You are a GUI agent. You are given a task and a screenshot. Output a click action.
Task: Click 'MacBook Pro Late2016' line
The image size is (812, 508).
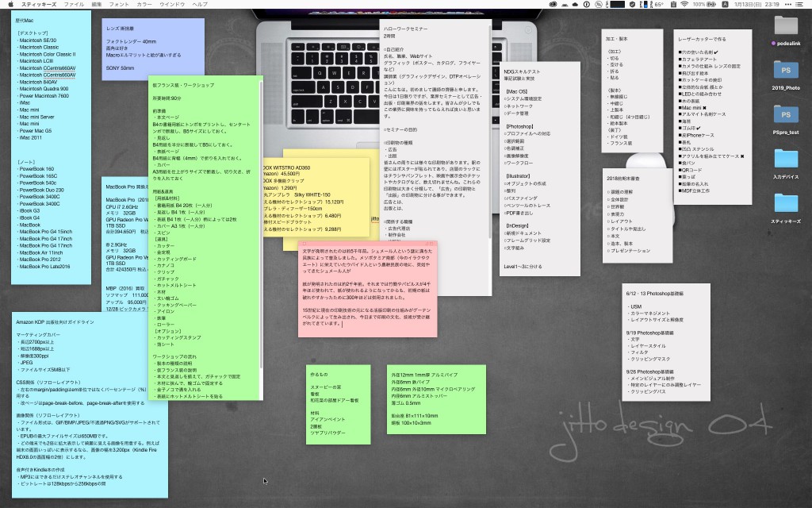click(44, 267)
